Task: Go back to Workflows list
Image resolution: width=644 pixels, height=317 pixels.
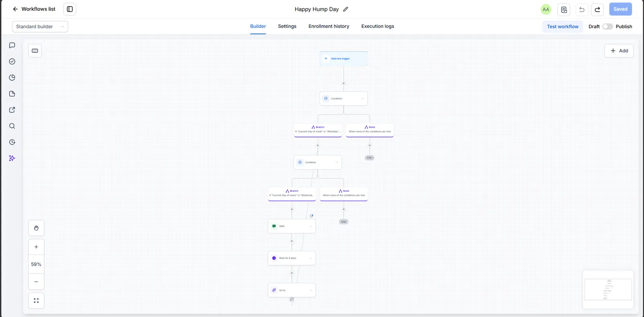Action: (34, 9)
